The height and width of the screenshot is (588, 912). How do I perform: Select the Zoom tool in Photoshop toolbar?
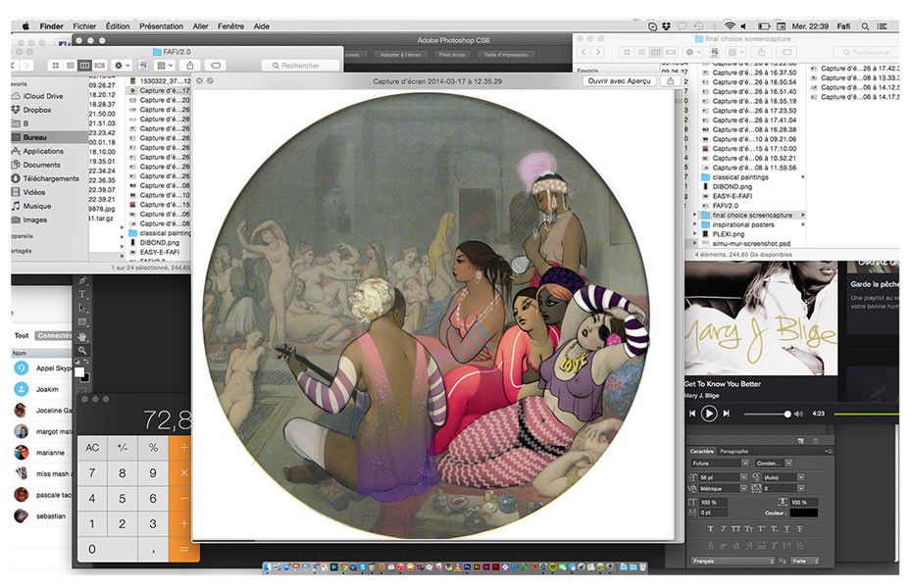pos(82,351)
